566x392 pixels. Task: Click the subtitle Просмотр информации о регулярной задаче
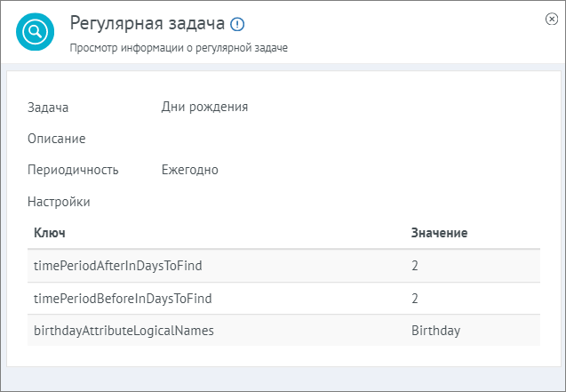tap(179, 48)
